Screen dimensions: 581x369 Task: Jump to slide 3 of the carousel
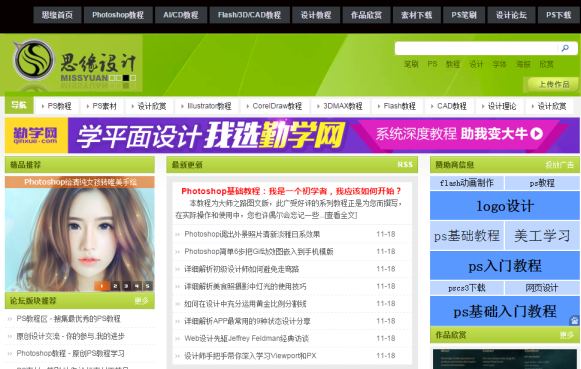126,286
